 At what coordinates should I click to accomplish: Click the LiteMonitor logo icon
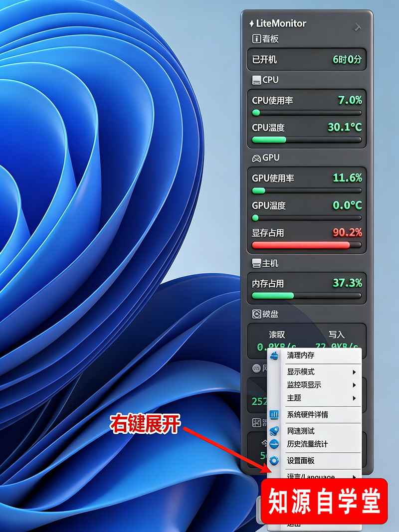[x=251, y=24]
